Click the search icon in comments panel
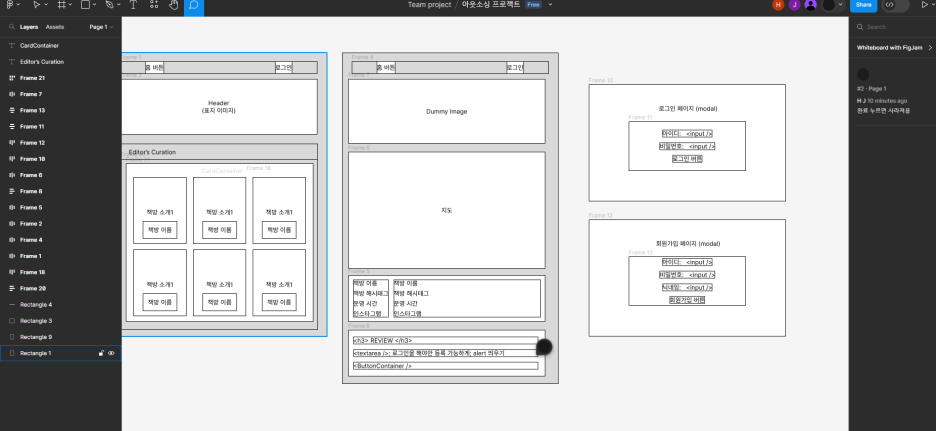This screenshot has width=936, height=431. [860, 27]
